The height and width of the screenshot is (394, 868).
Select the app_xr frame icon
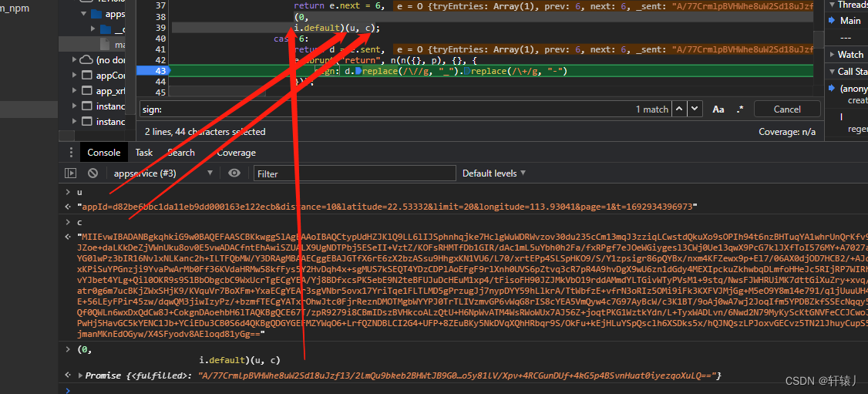tap(86, 90)
